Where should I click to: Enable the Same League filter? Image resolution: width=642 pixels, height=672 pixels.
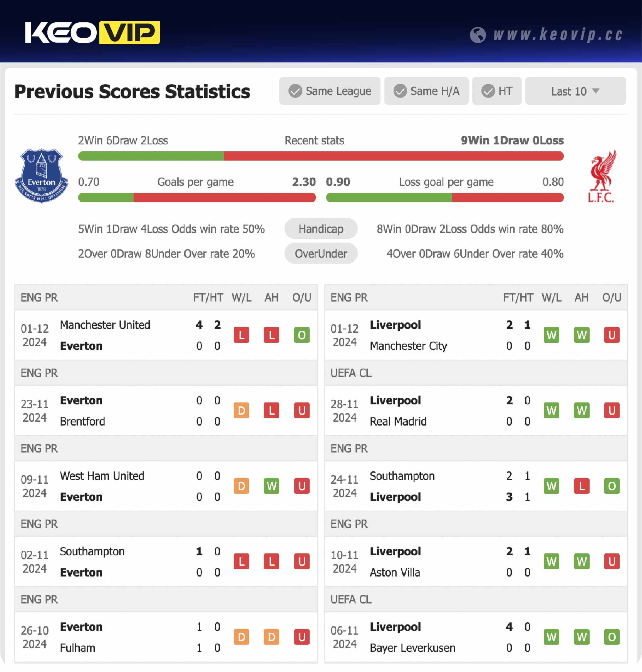pos(330,91)
